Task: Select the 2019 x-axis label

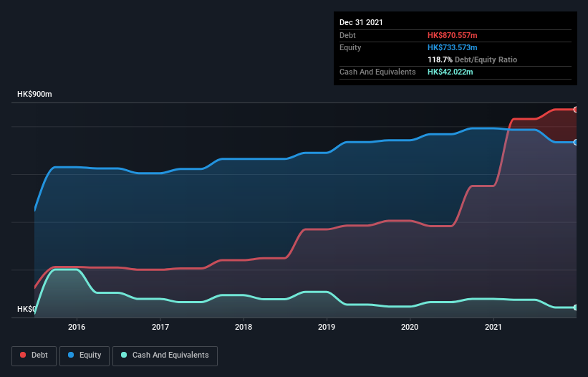Action: click(327, 327)
